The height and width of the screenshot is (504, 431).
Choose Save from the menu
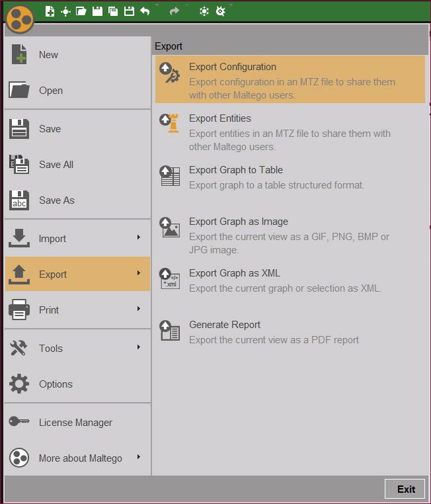78,128
